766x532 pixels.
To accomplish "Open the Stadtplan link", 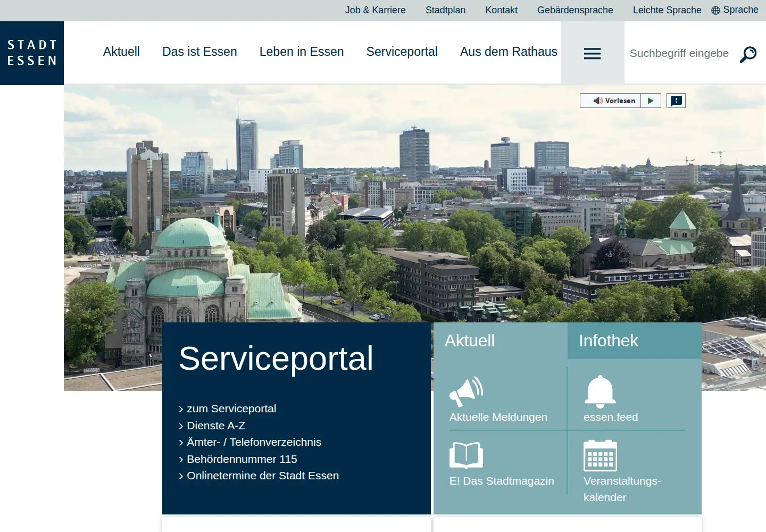I will click(445, 10).
